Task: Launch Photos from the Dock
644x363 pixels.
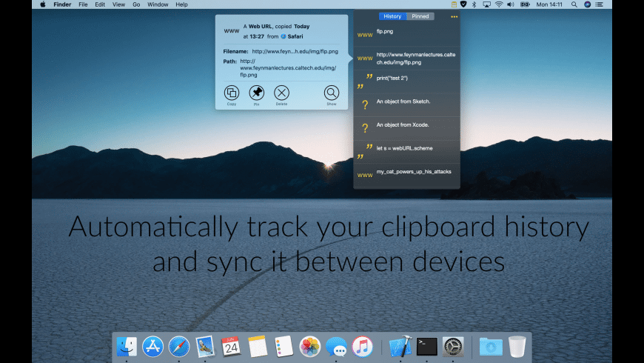Action: coord(309,347)
